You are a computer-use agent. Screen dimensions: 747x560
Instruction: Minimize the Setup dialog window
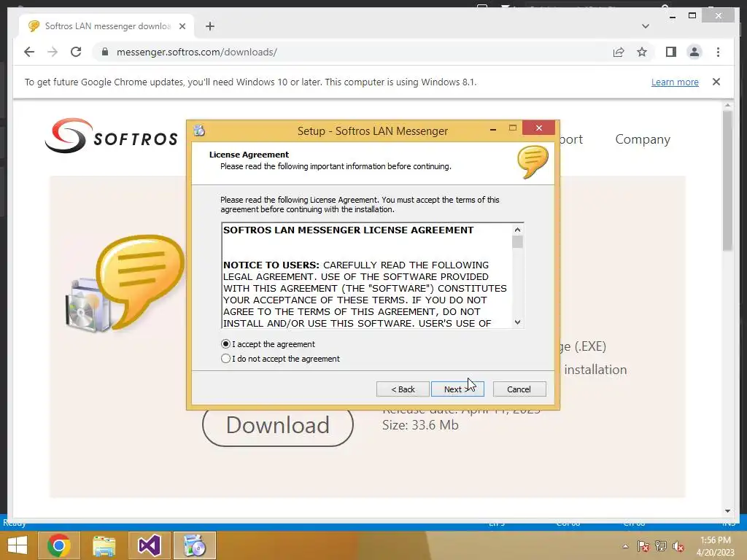493,128
